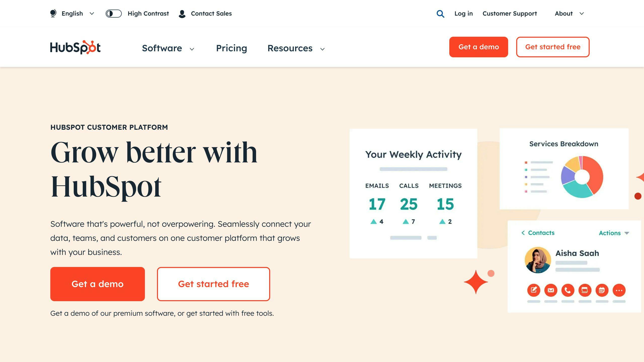The height and width of the screenshot is (362, 644).
Task: Click the search icon in the top navigation
Action: pos(440,13)
